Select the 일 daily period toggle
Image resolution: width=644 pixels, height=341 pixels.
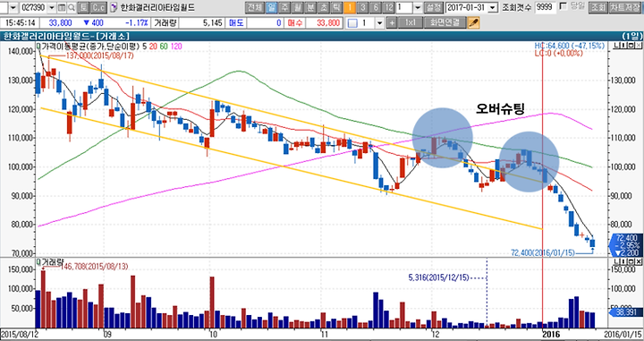pos(271,8)
